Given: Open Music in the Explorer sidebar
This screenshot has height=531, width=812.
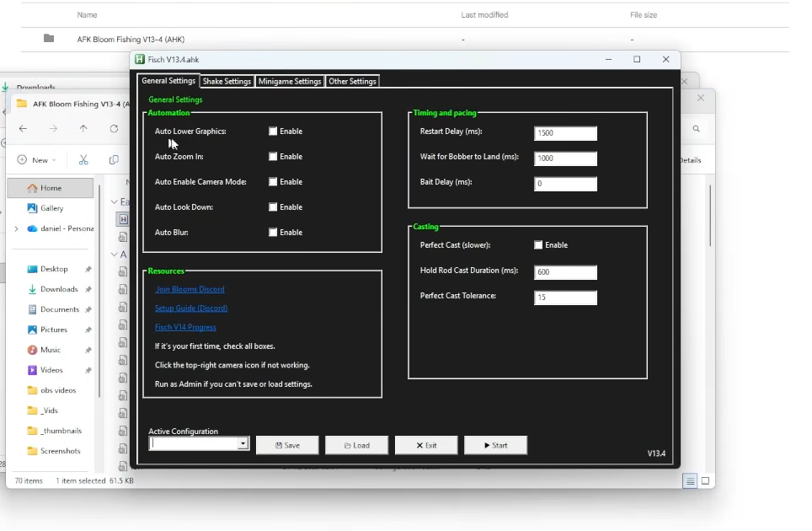Looking at the screenshot, I should (x=51, y=350).
